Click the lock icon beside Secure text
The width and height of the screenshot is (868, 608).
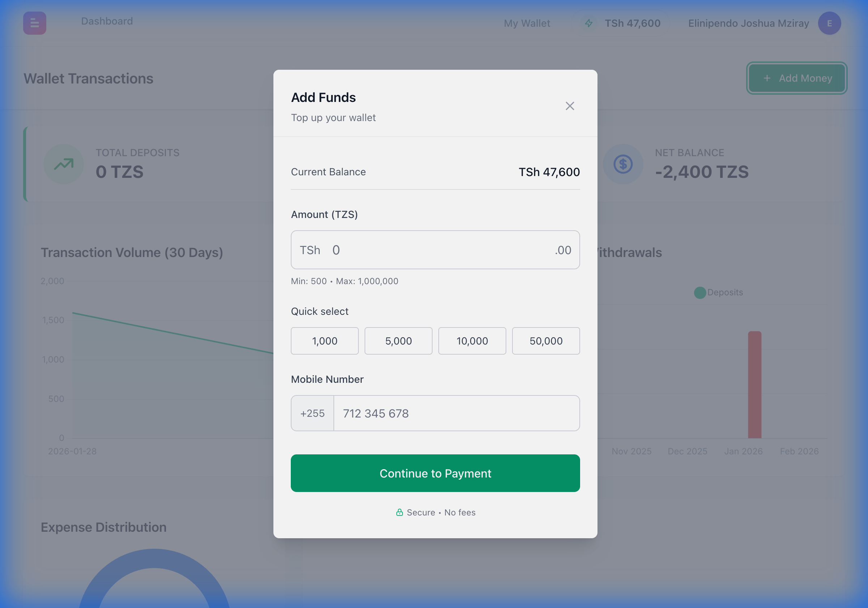tap(400, 513)
